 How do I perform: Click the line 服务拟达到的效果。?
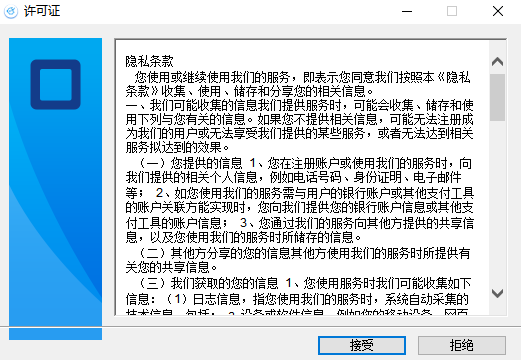[178, 147]
